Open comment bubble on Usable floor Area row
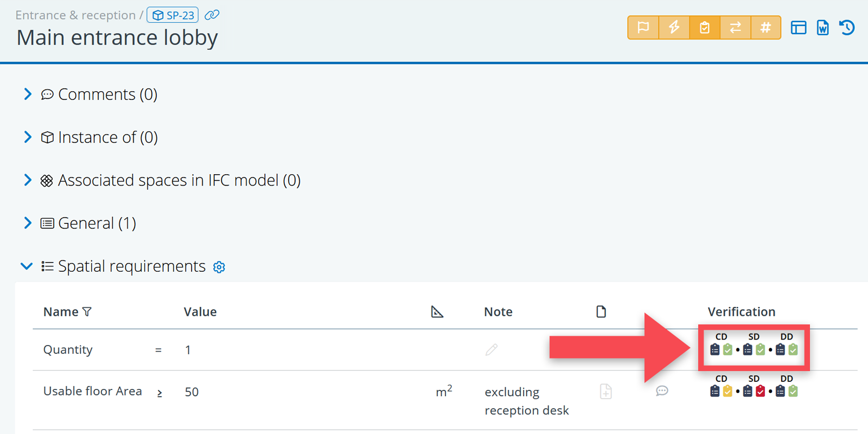Image resolution: width=868 pixels, height=434 pixels. coord(662,391)
